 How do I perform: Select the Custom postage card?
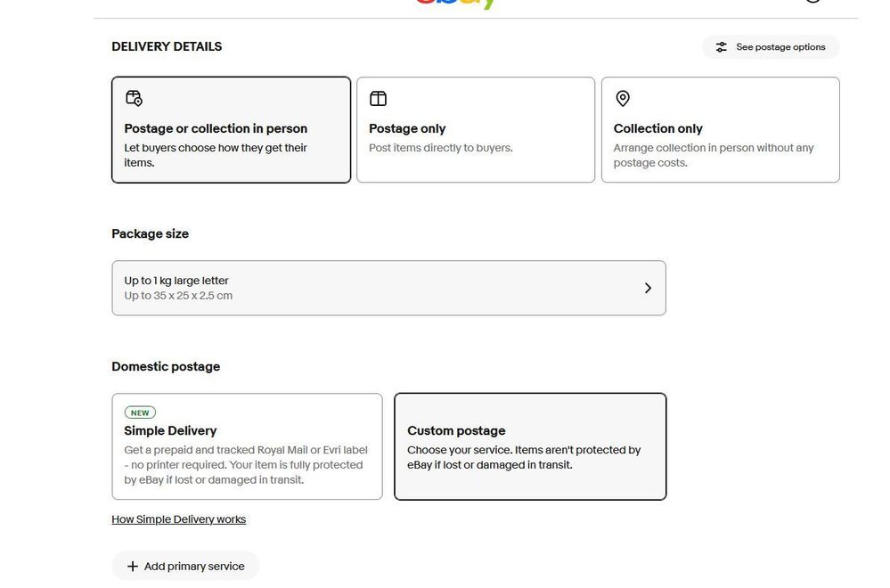pos(530,446)
